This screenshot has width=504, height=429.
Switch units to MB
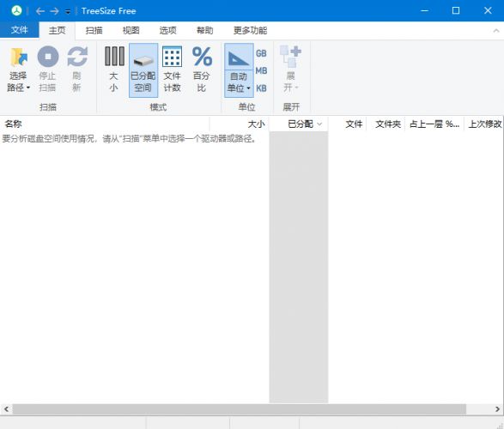261,70
